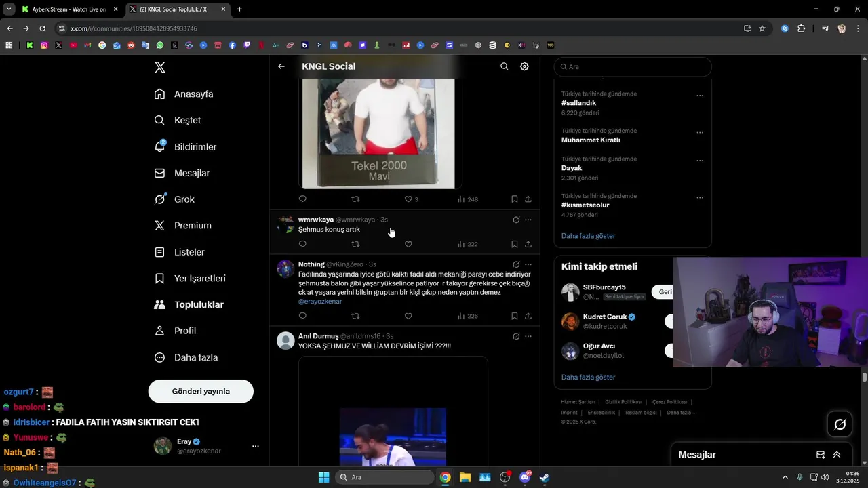Open Bildirimler notifications
The width and height of the screenshot is (868, 488).
click(x=185, y=146)
